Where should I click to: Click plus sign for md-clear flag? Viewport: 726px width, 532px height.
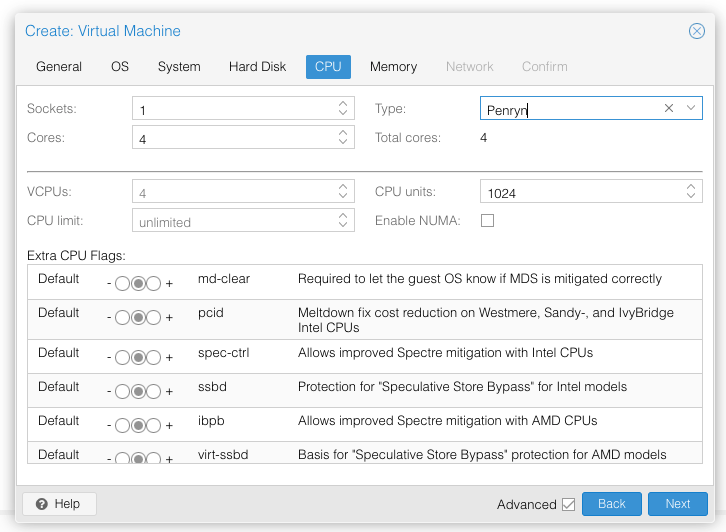[169, 283]
